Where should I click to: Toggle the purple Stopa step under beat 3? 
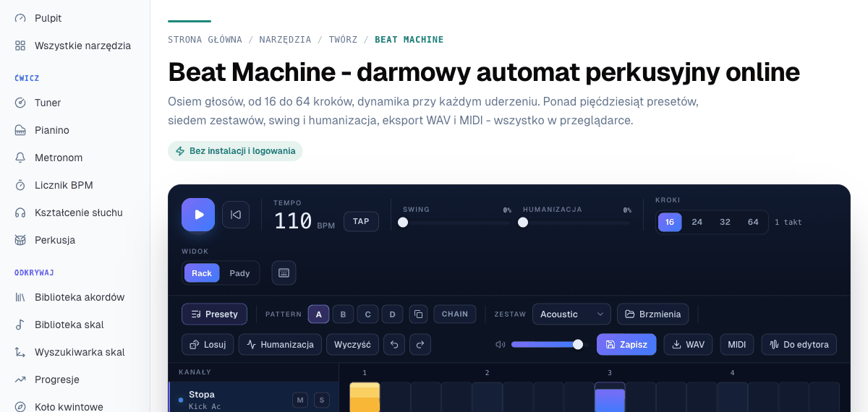[x=610, y=398]
